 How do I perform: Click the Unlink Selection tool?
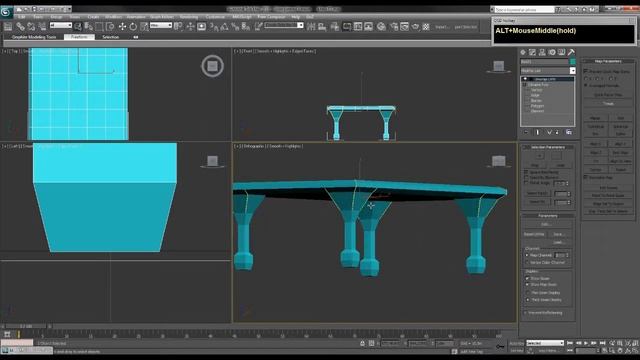click(31, 27)
